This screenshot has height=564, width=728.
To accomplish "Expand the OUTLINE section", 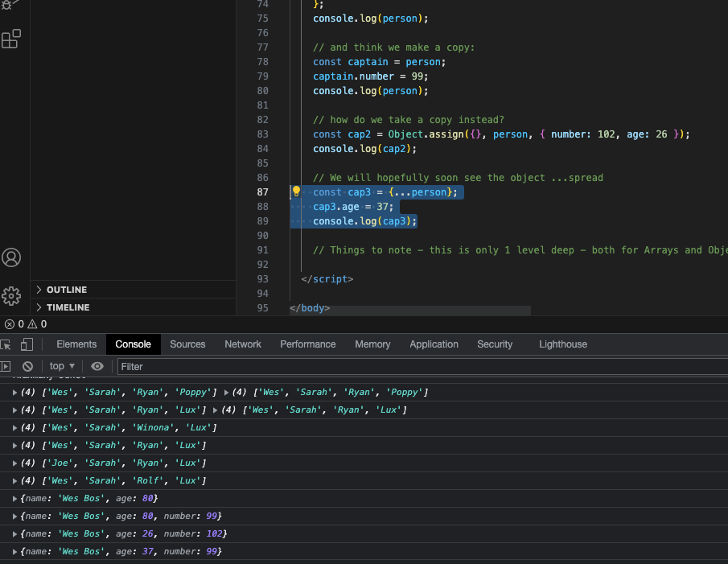I will (x=67, y=290).
